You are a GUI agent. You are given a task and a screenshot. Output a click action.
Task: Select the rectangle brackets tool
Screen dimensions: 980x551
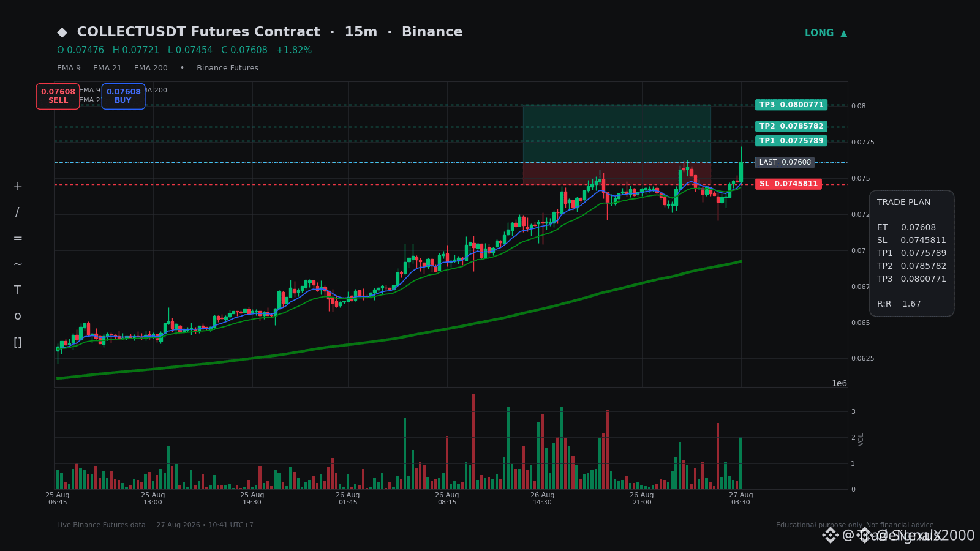[x=18, y=342]
